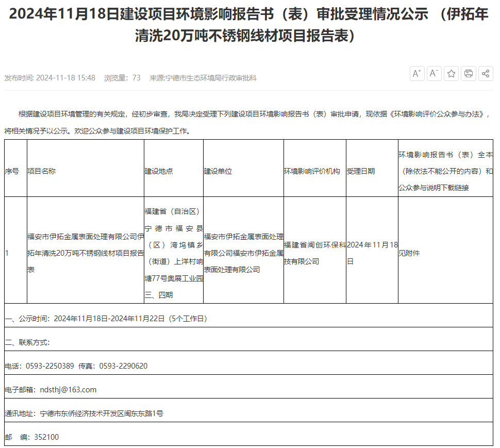
Task: Click the postal code 352100
Action: (x=46, y=437)
